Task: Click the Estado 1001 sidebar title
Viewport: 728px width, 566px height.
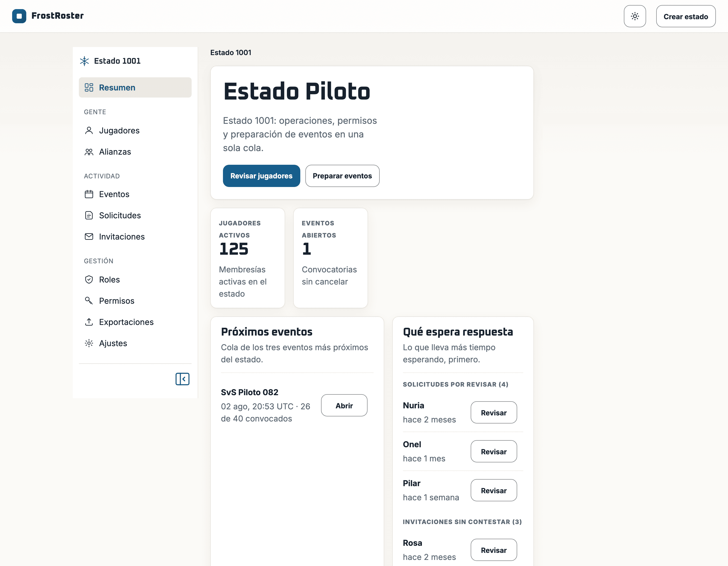Action: [x=117, y=61]
